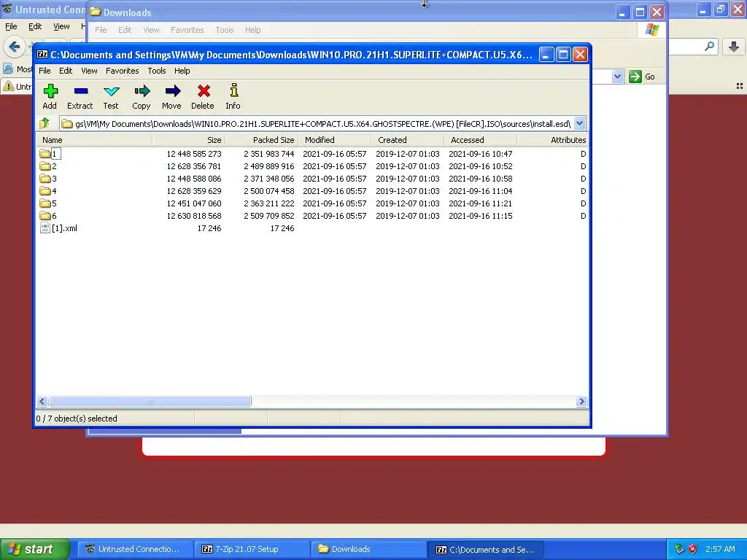Image resolution: width=747 pixels, height=560 pixels.
Task: Open the 7-Zip Tools menu
Action: (157, 71)
